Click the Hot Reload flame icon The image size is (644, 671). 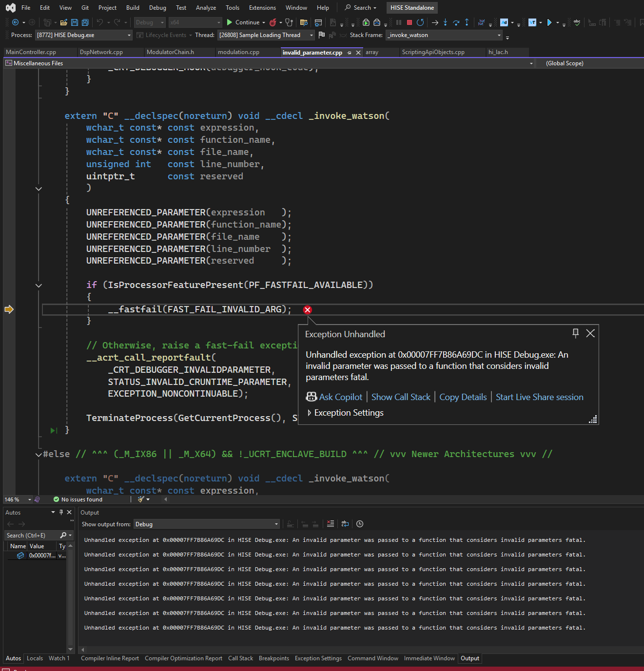[x=273, y=22]
